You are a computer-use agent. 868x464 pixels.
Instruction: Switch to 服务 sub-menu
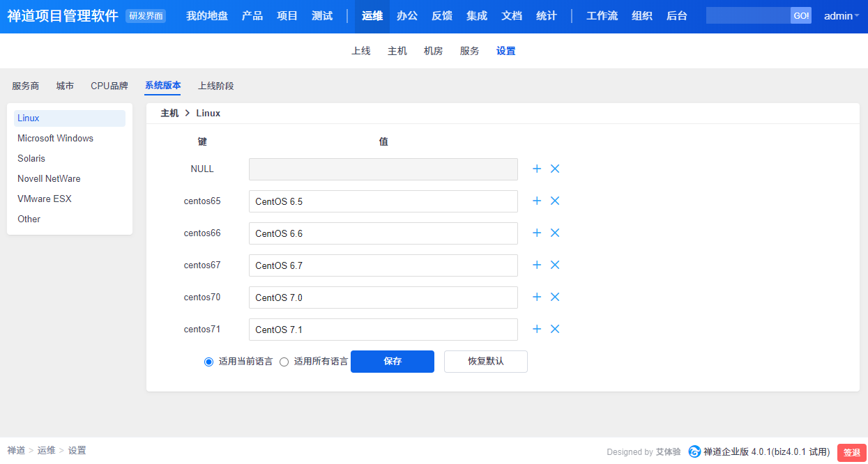pos(470,51)
